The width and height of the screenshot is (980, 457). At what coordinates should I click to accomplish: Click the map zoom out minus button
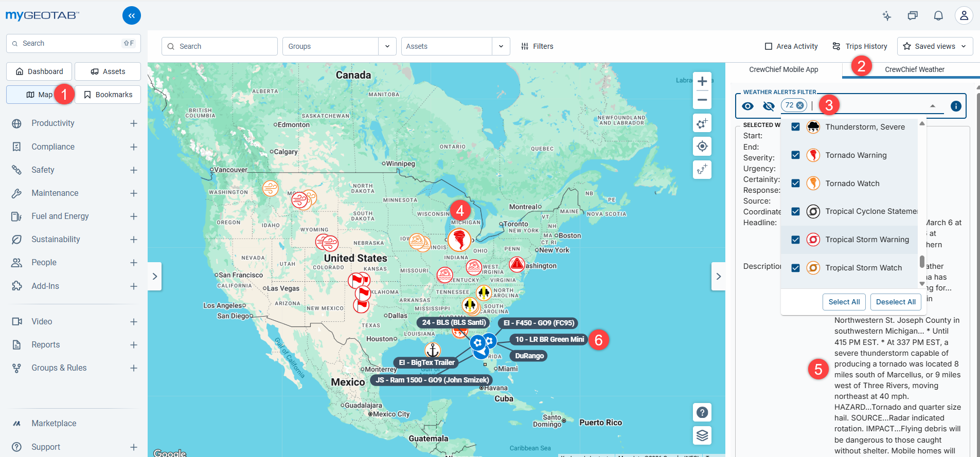pos(702,100)
